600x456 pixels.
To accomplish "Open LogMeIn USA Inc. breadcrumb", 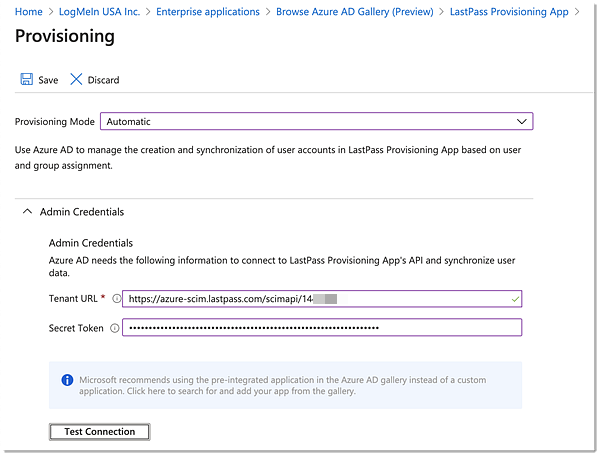I will click(99, 12).
